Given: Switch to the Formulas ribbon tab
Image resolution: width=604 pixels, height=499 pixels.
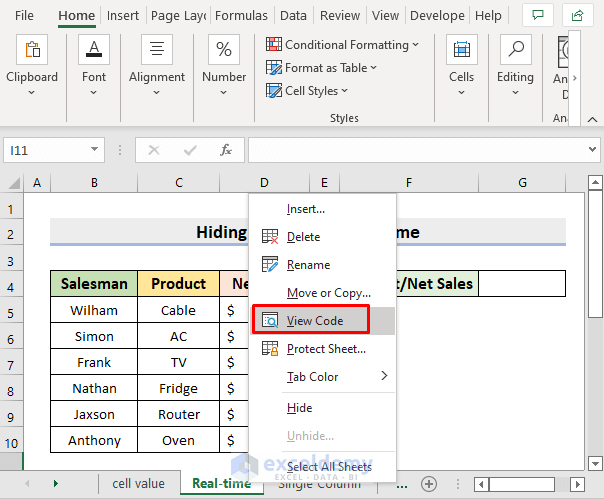Looking at the screenshot, I should pyautogui.click(x=241, y=16).
